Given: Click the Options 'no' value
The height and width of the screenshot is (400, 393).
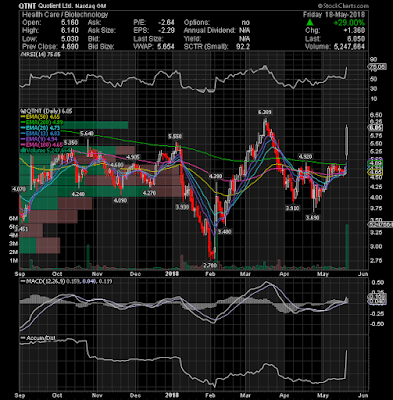Looking at the screenshot, I should click(245, 23).
